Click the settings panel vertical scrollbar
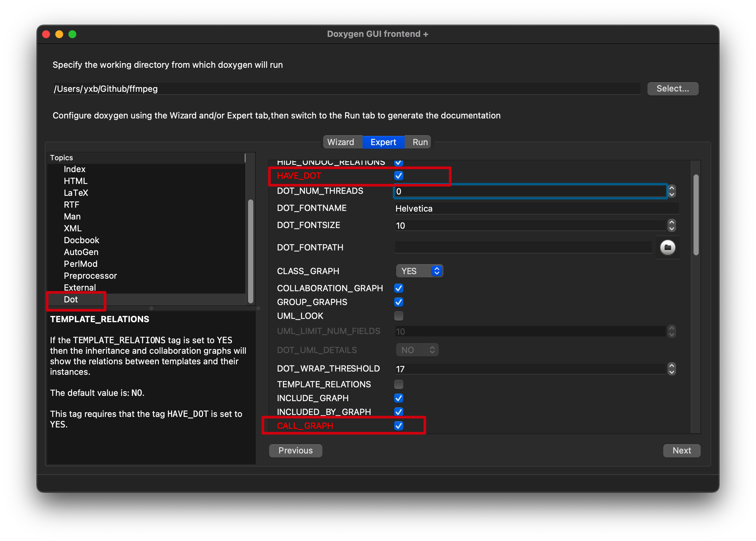756x541 pixels. pos(696,215)
